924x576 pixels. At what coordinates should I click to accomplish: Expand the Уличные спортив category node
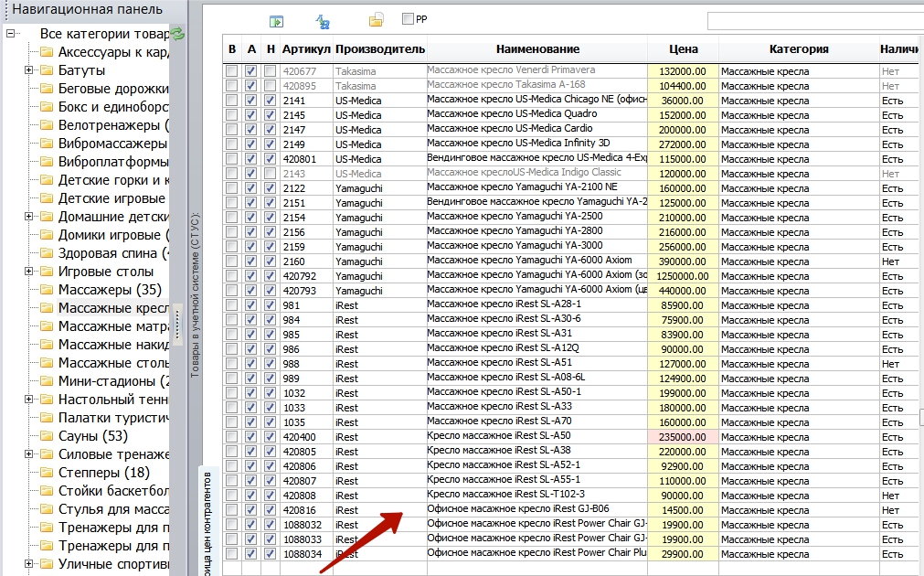(x=28, y=563)
